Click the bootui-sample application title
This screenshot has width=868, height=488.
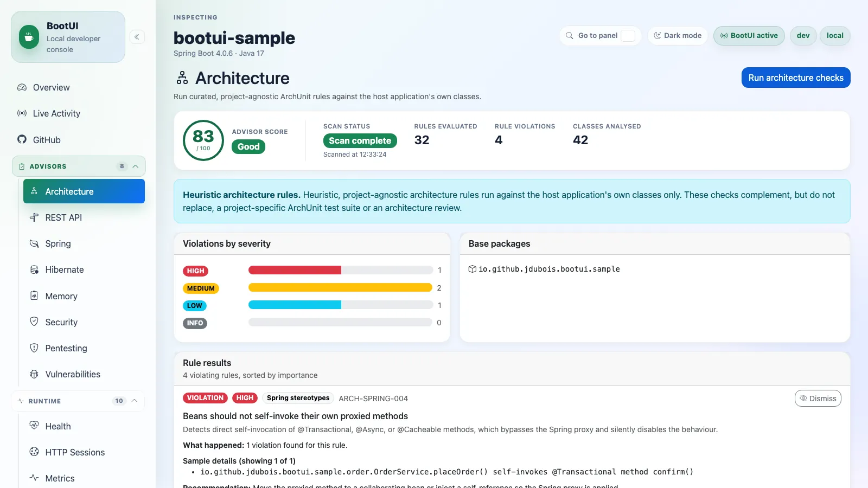click(234, 38)
